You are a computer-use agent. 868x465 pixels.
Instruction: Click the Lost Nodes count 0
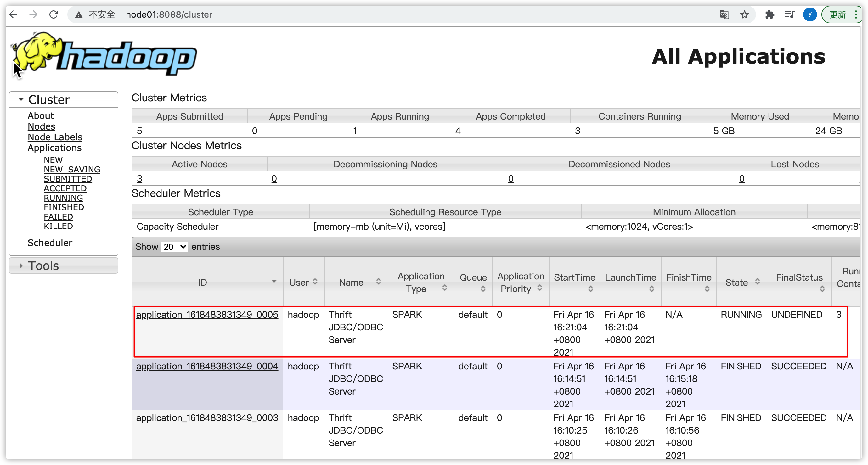tap(742, 179)
